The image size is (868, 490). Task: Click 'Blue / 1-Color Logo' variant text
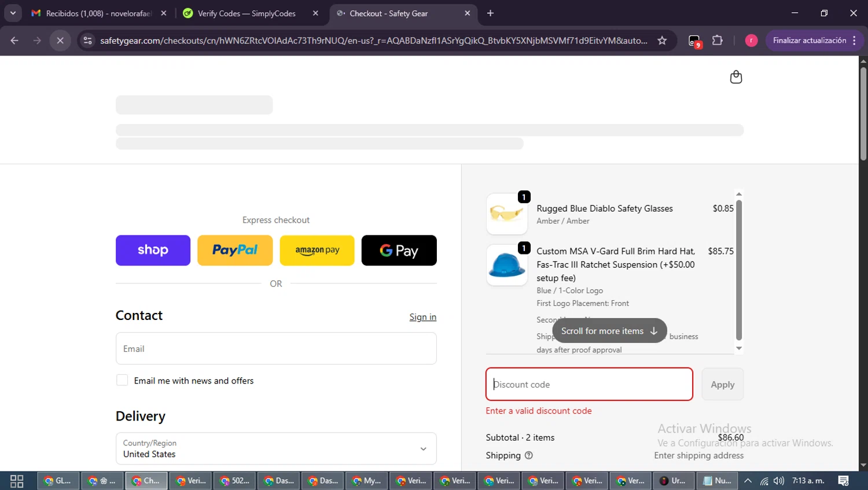570,290
